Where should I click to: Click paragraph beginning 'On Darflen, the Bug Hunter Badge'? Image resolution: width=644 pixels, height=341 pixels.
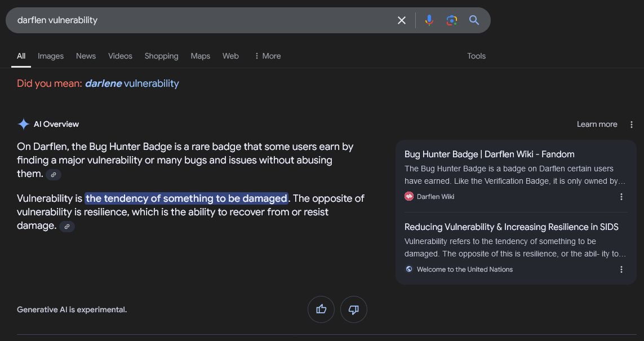point(185,160)
